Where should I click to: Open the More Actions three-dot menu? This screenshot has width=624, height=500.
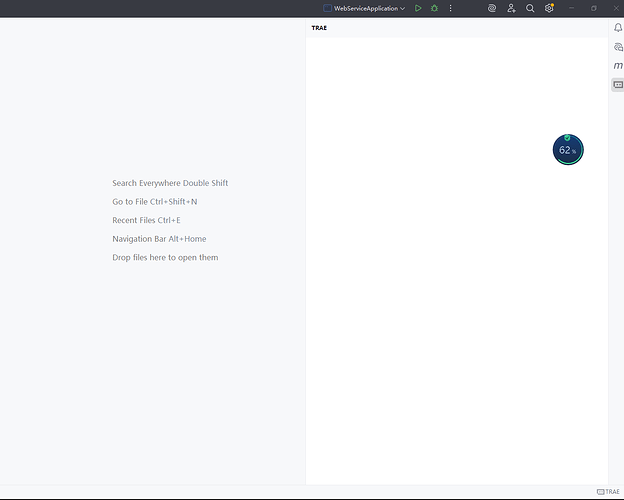click(x=450, y=8)
